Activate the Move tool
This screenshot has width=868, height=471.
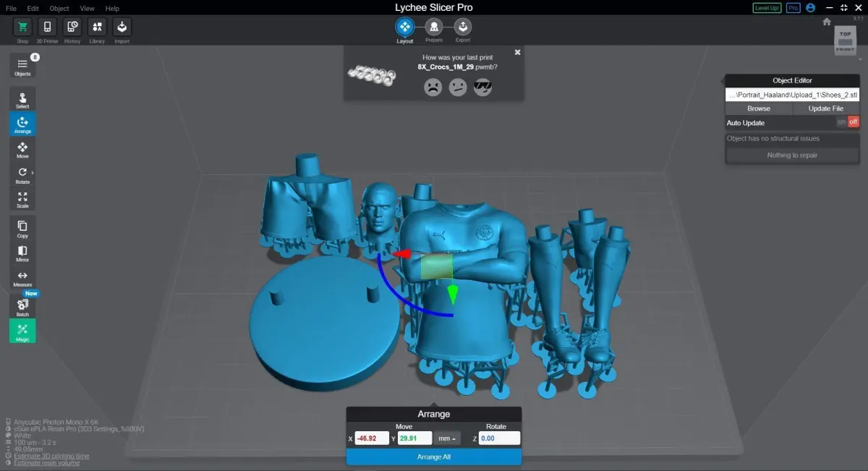22,150
